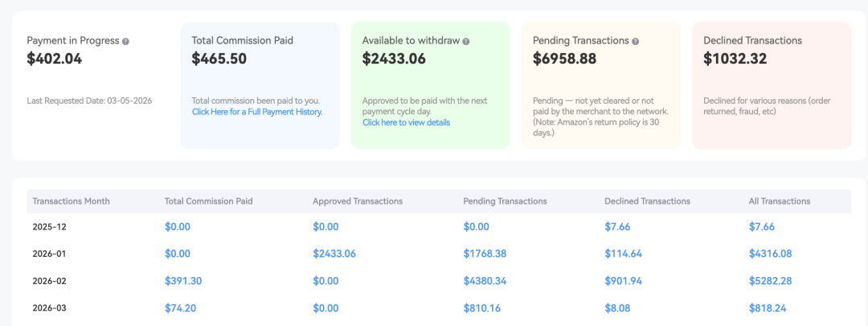Image resolution: width=868 pixels, height=326 pixels.
Task: View 2026-03 declined transactions $8.08
Action: point(617,307)
